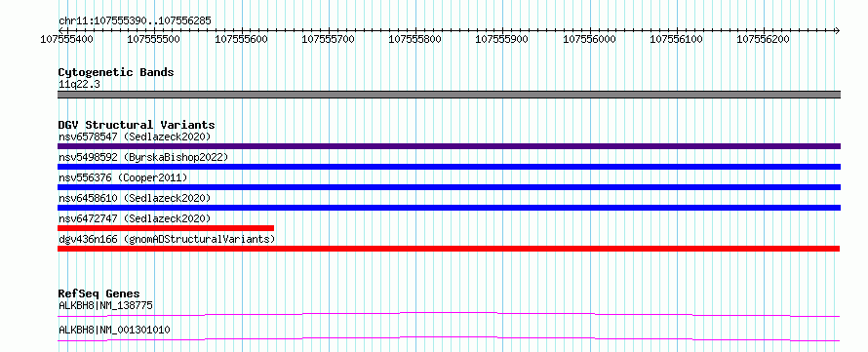
Task: Click ALKBH8|NM_001301010 gene label
Action: point(114,330)
